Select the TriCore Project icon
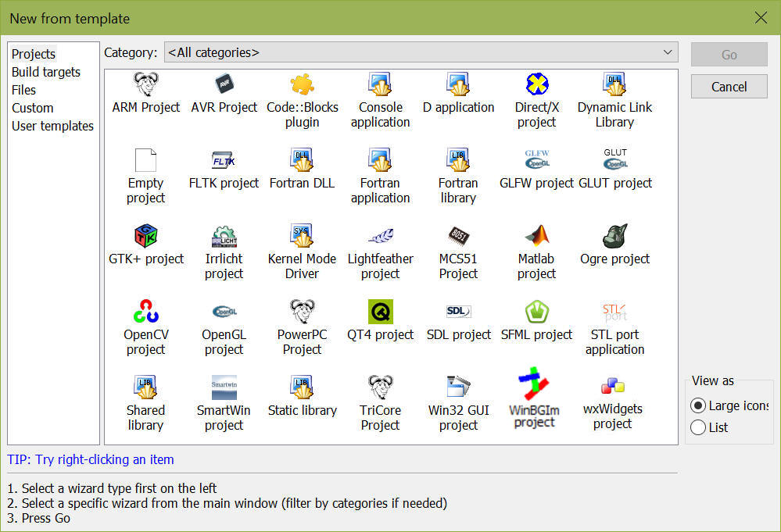The image size is (781, 532). point(381,387)
